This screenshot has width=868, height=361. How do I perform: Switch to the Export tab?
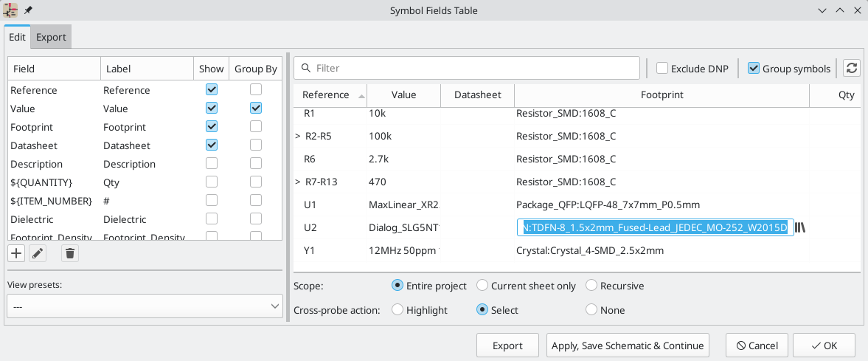click(51, 37)
